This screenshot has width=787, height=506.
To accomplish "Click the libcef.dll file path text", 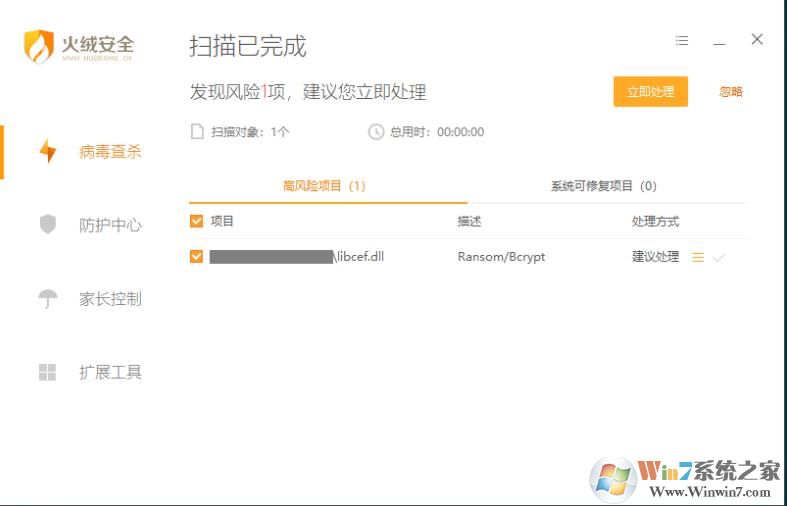I will (297, 257).
